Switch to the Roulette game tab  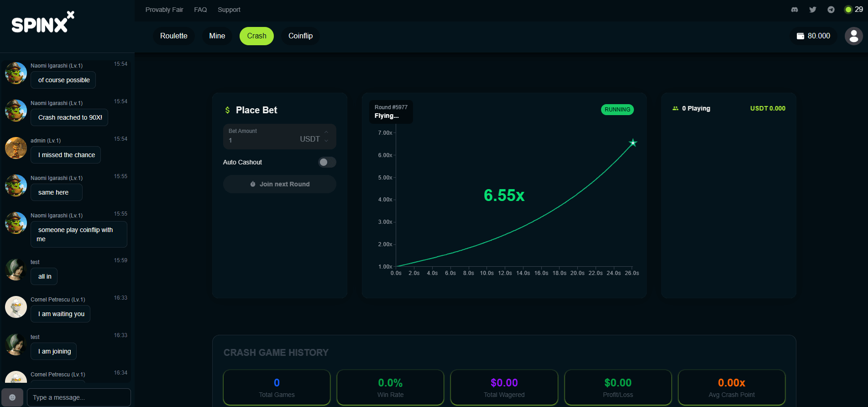click(173, 36)
